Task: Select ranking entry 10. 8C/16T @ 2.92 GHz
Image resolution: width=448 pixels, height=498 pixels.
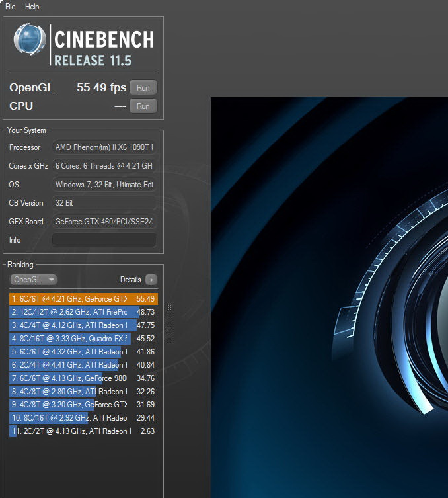Action: (x=83, y=418)
